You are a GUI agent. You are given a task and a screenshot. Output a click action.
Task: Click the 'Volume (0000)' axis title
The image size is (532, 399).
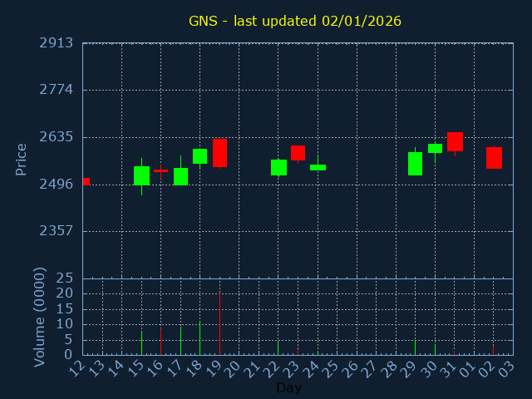pyautogui.click(x=39, y=317)
